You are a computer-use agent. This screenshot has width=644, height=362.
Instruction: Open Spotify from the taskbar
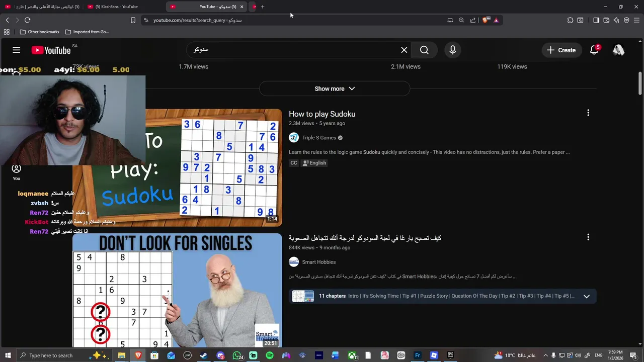click(270, 355)
